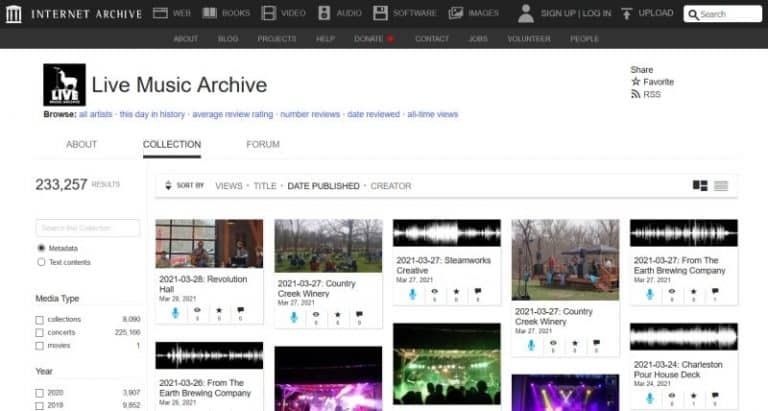Viewport: 768px width, 411px height.
Task: Check the collections media type box
Action: (39, 320)
